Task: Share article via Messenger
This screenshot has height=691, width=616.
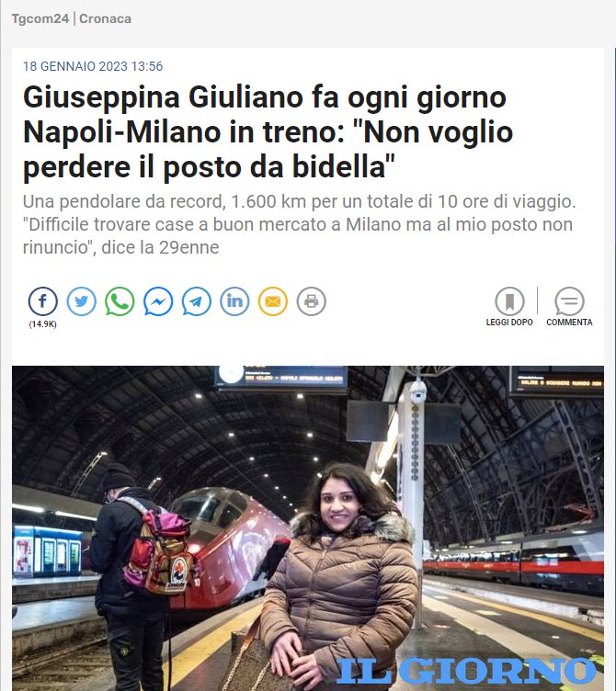Action: point(158,301)
